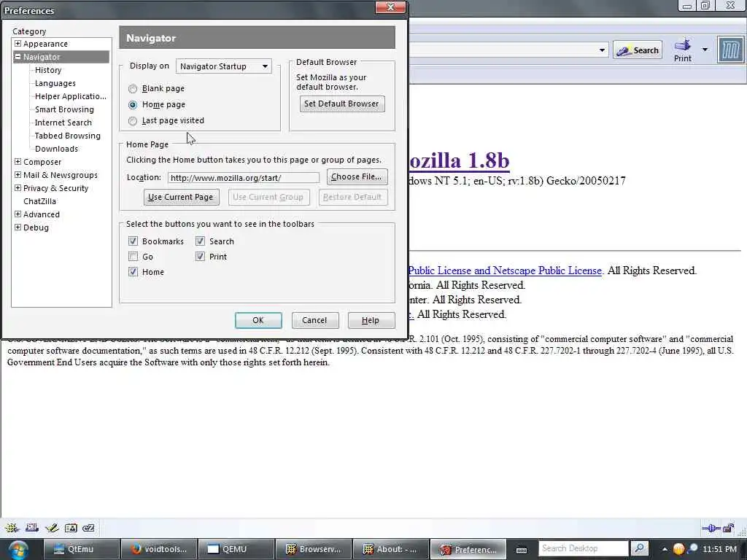Open the URL bar history dropdown arrow
The width and height of the screenshot is (747, 560).
pyautogui.click(x=602, y=50)
